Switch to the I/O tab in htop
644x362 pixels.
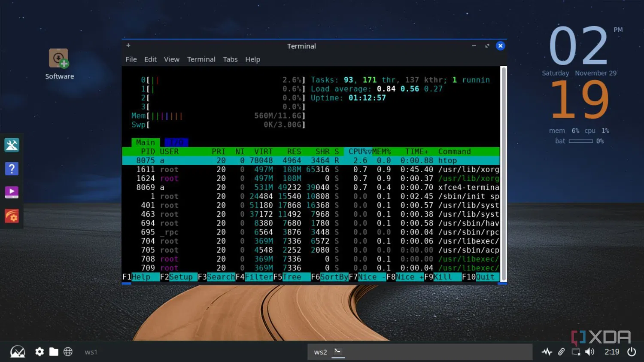pos(176,143)
